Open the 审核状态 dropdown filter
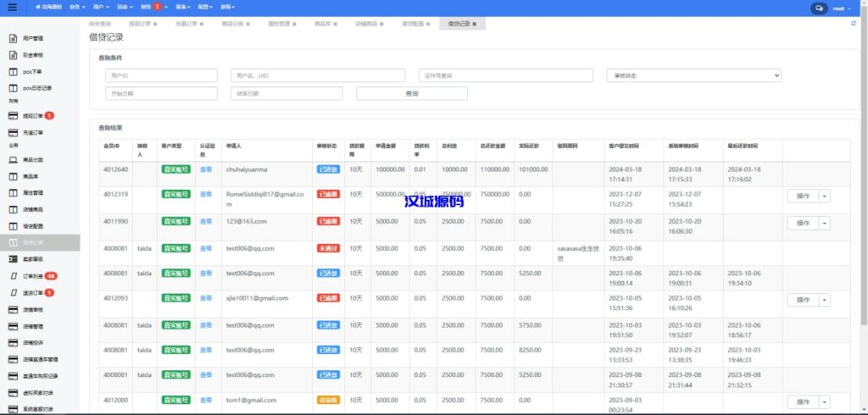868x415 pixels. (x=694, y=75)
